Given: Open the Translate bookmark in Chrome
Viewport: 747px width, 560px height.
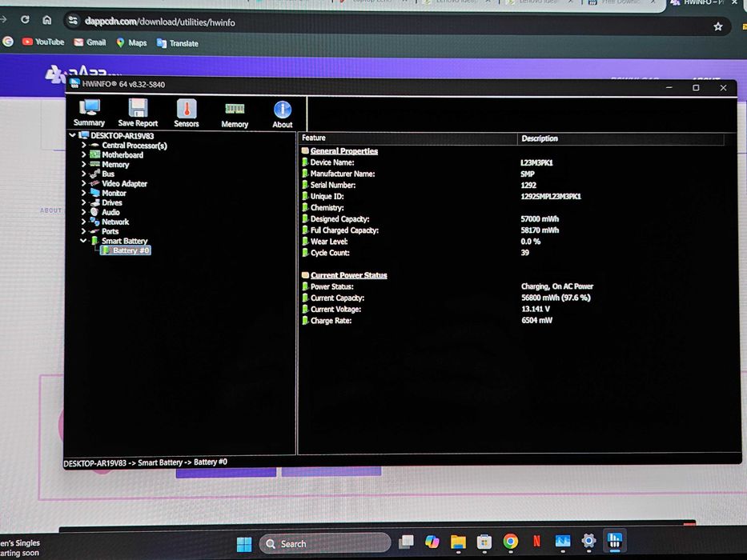Looking at the screenshot, I should click(177, 43).
